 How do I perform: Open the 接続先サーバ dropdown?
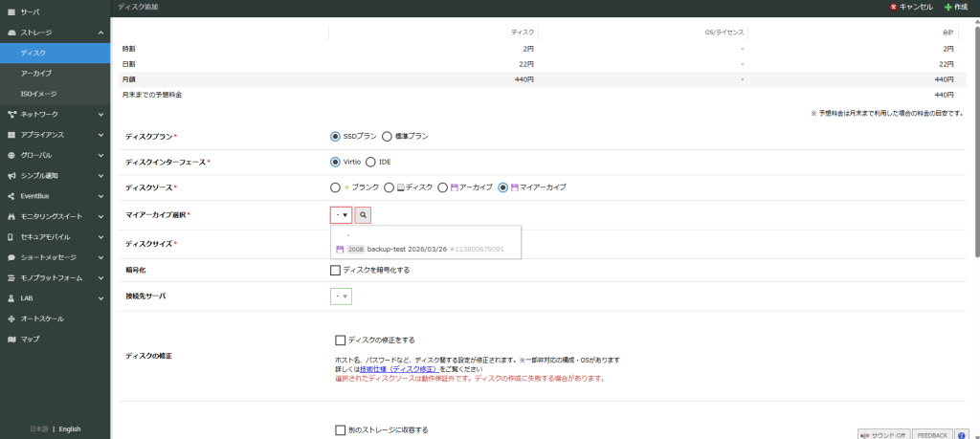pyautogui.click(x=341, y=296)
